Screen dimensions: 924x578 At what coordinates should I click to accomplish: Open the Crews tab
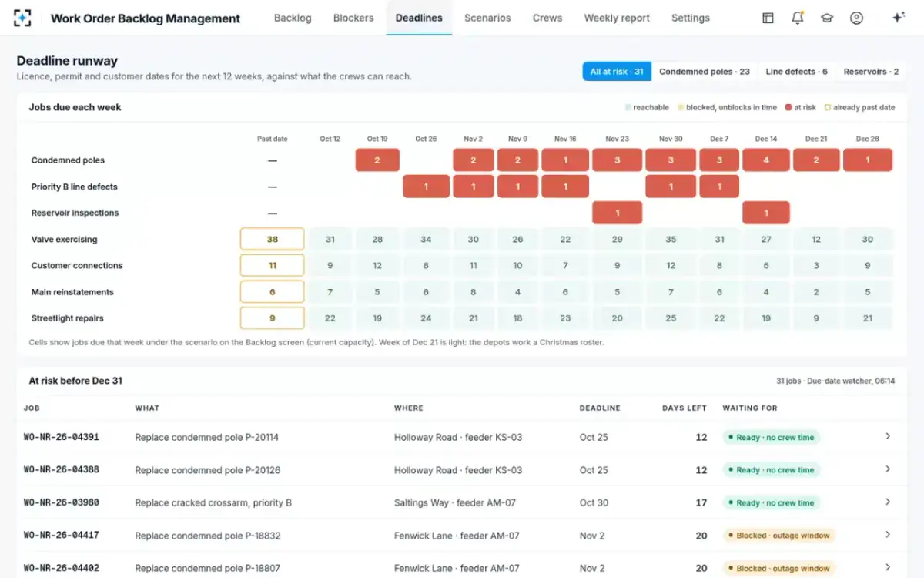pyautogui.click(x=547, y=18)
